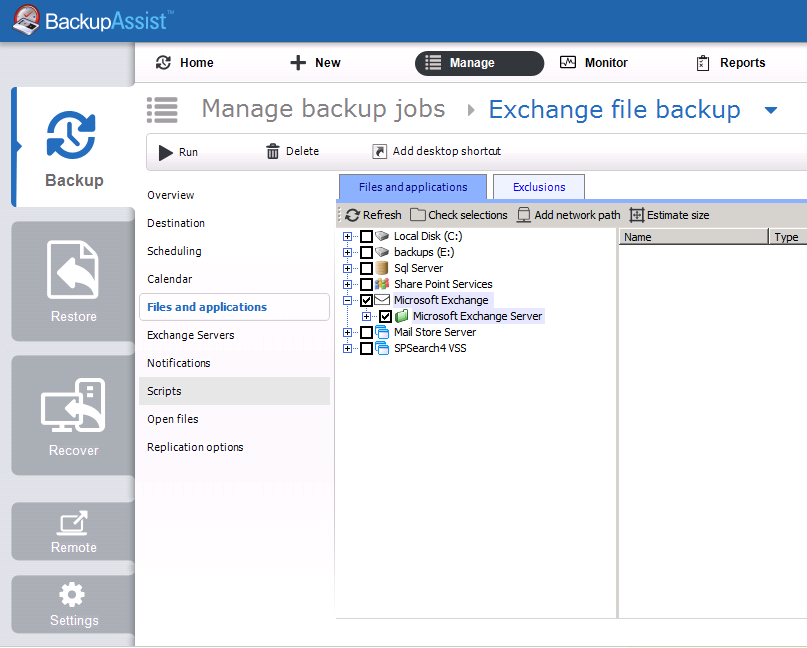Click the SPSearch4 VSS icon
Viewport: 807px width, 648px height.
(381, 348)
